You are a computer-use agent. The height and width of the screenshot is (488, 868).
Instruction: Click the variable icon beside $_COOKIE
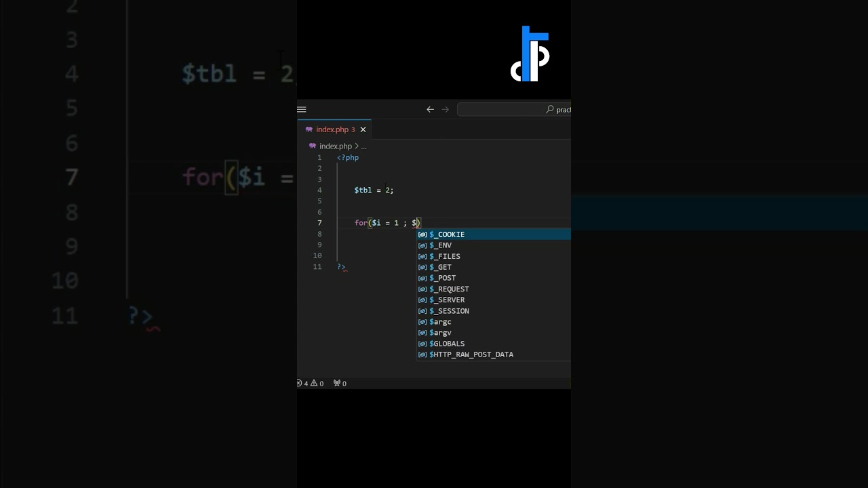(x=422, y=235)
